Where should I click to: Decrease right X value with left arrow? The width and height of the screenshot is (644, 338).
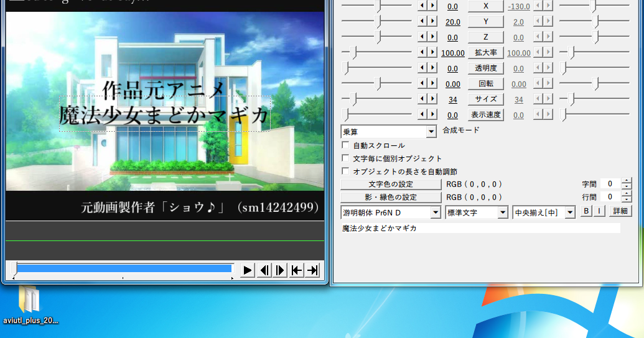pyautogui.click(x=538, y=6)
